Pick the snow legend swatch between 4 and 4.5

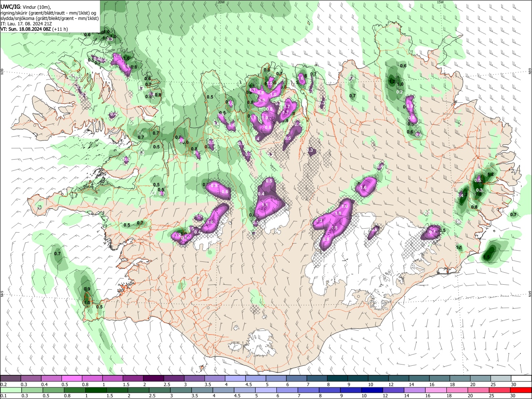coord(235,379)
